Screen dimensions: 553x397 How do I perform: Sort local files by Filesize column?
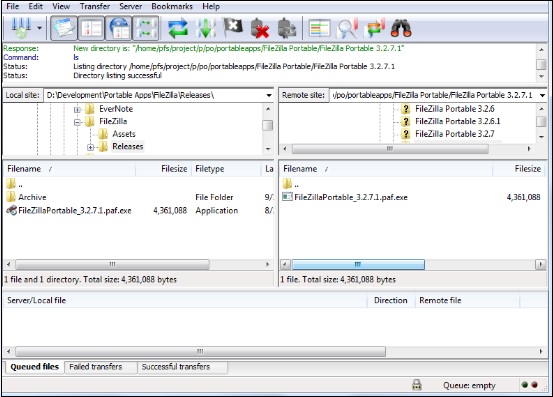(x=164, y=169)
